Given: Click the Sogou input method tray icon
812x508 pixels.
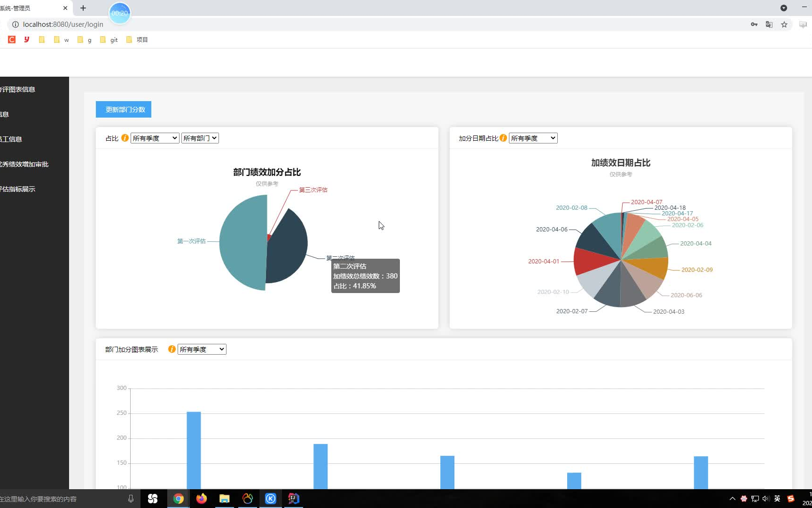Looking at the screenshot, I should click(x=791, y=499).
